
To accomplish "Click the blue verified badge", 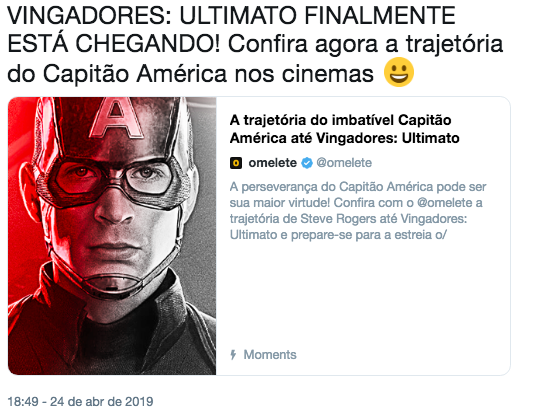I will [x=307, y=163].
